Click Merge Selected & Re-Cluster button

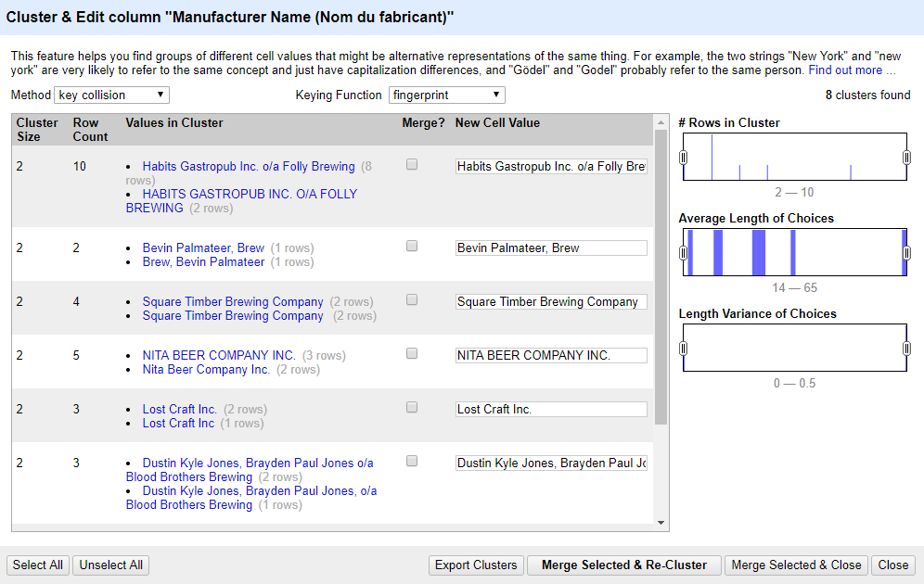(x=624, y=565)
